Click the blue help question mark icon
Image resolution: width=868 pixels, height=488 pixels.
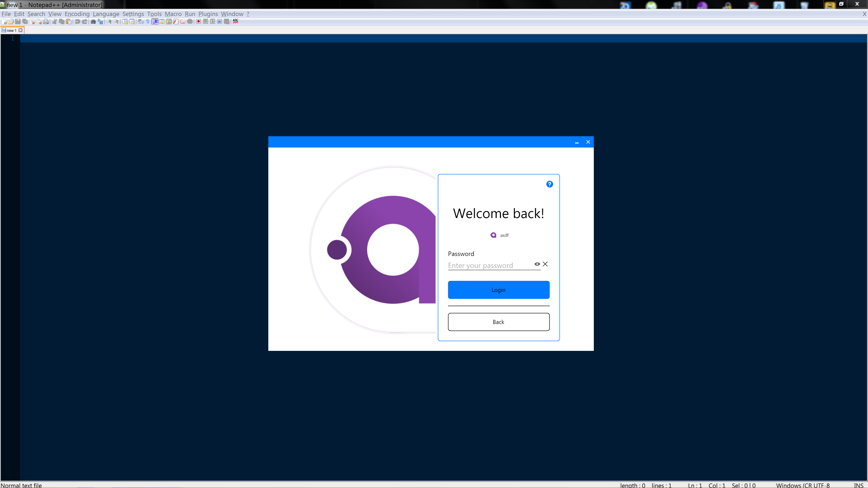[x=549, y=184]
